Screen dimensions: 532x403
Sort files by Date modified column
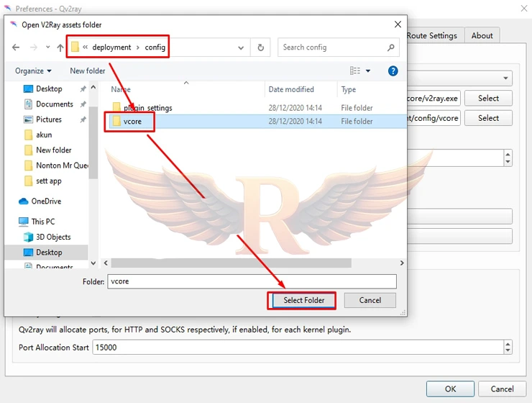(x=291, y=89)
